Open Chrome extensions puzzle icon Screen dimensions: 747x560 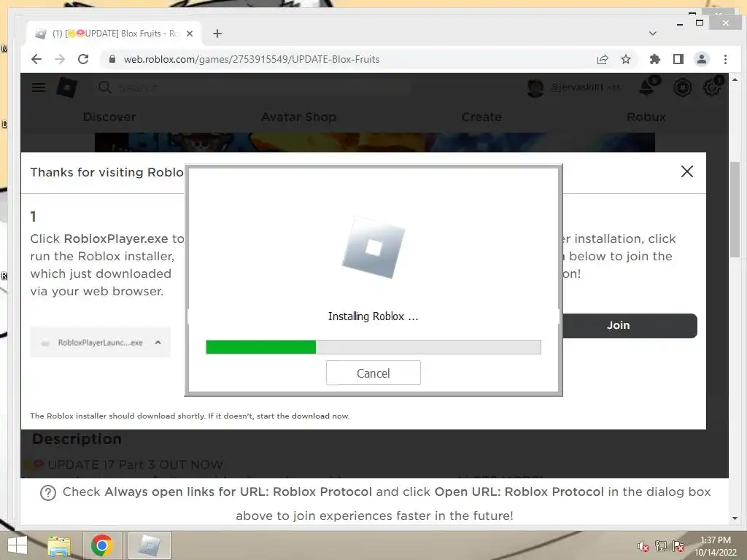click(655, 59)
